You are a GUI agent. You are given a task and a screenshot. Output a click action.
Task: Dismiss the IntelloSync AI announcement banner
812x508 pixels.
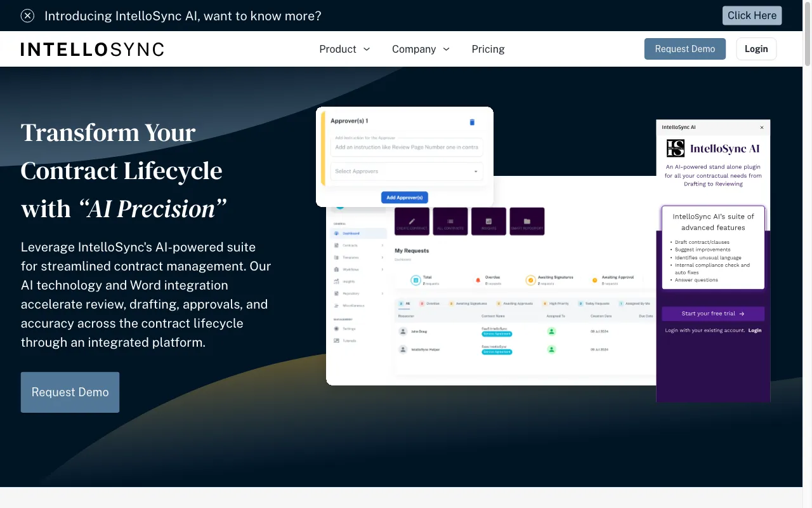(27, 16)
